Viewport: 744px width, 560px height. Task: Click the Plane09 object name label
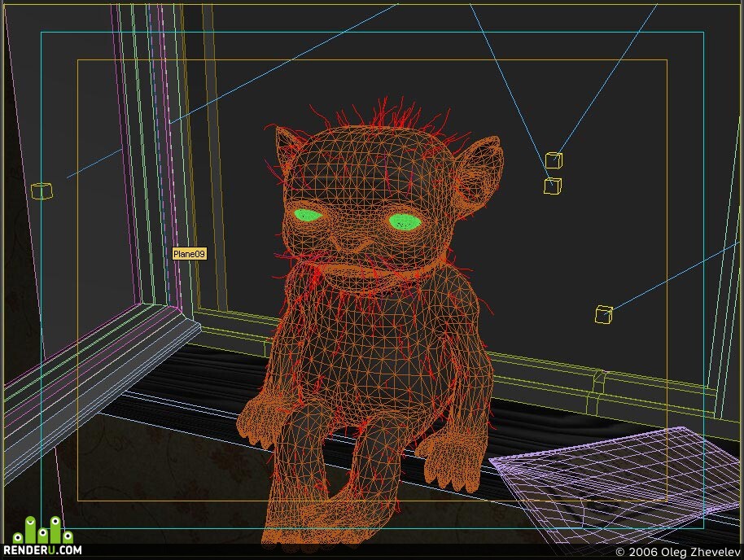click(190, 254)
